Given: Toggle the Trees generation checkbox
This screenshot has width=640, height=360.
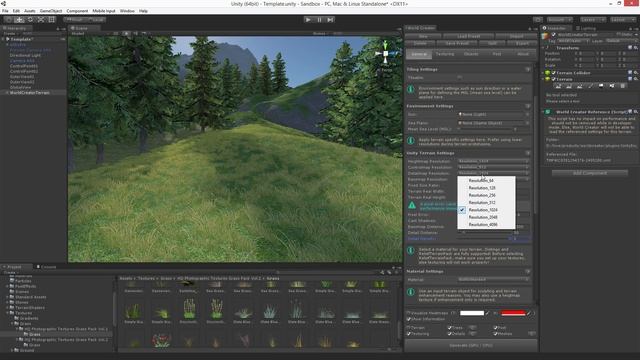Looking at the screenshot, I should pyautogui.click(x=449, y=328).
